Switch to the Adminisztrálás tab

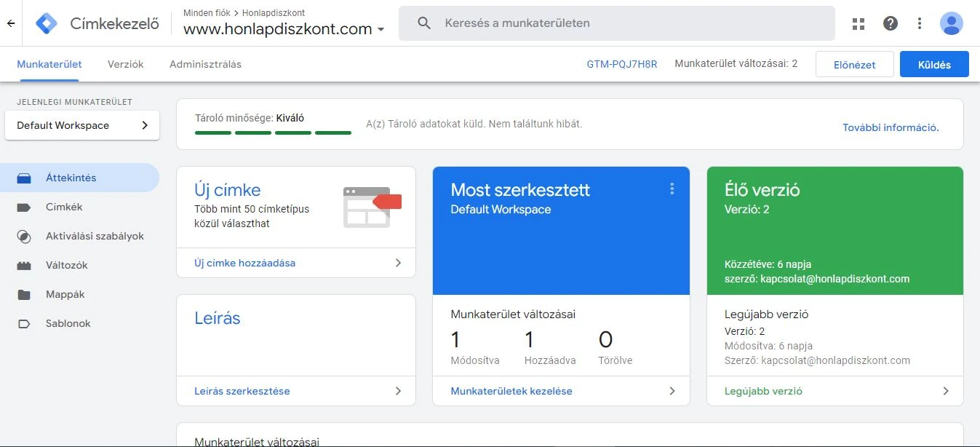coord(205,64)
